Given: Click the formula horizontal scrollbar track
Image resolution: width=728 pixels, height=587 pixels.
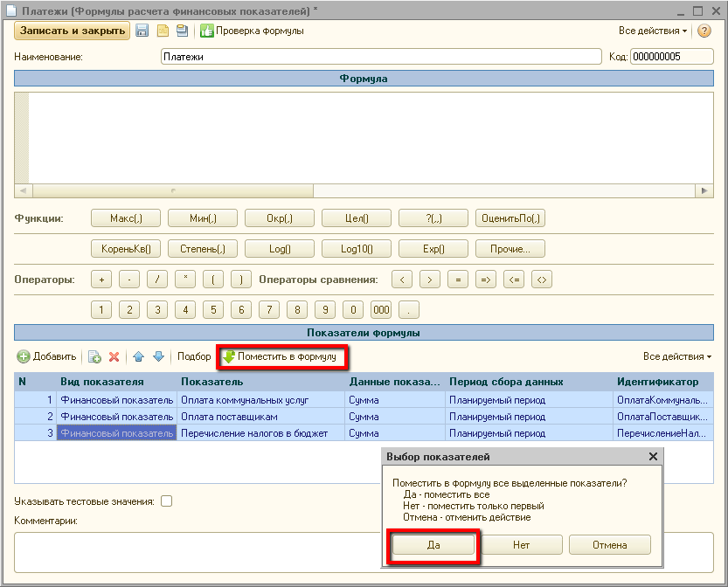Looking at the screenshot, I should point(507,190).
